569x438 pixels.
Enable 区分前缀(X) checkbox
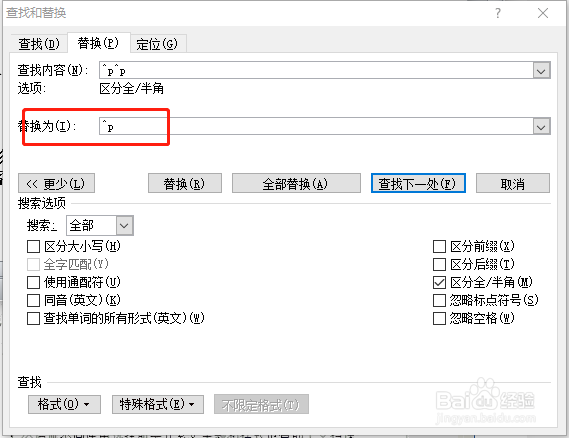(x=439, y=247)
